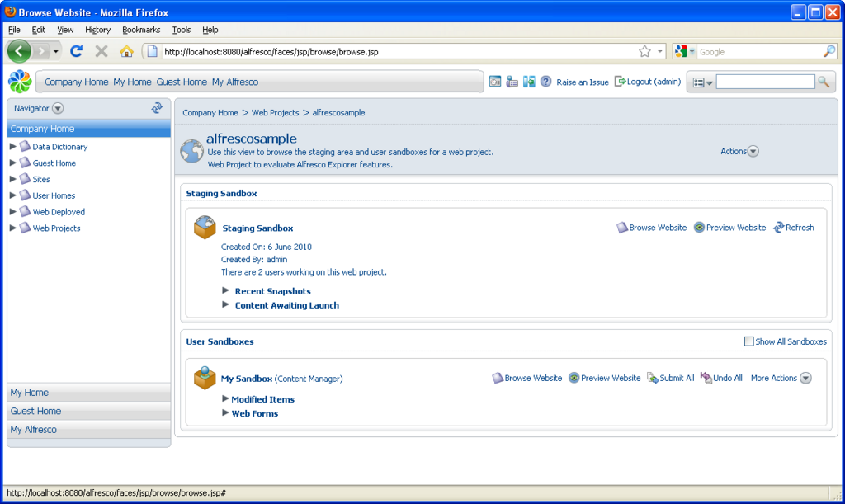Select Guest Home bar in navigator sidebar
The width and height of the screenshot is (845, 504).
point(89,411)
